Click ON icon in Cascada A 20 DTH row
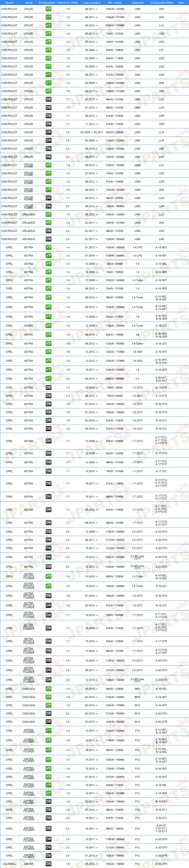Viewport: 189px width, 868px height. (49, 713)
